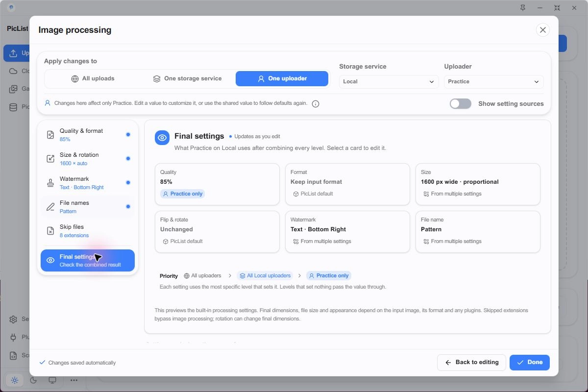Expand the Uploader dropdown showing Practice
Screen dimensions: 588x392
(494, 82)
